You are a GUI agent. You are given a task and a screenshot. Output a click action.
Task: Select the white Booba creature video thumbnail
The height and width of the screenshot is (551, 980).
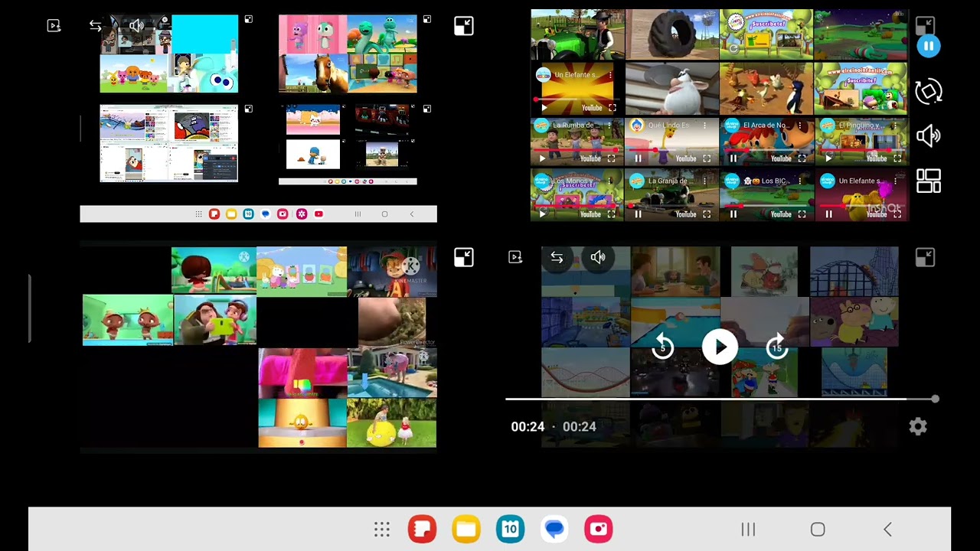coord(672,89)
